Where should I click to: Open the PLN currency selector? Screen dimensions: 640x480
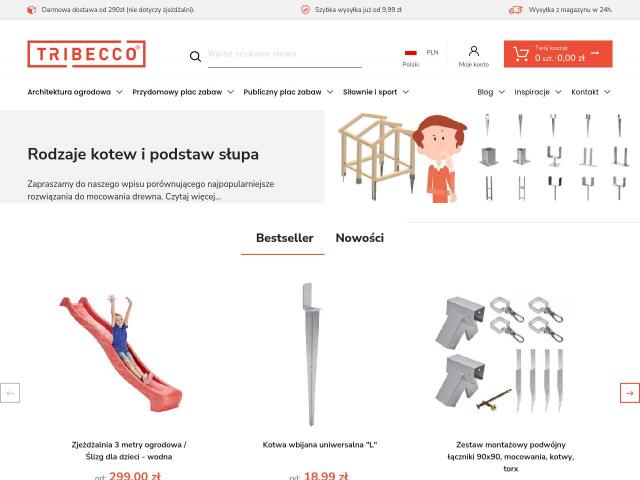tap(432, 52)
